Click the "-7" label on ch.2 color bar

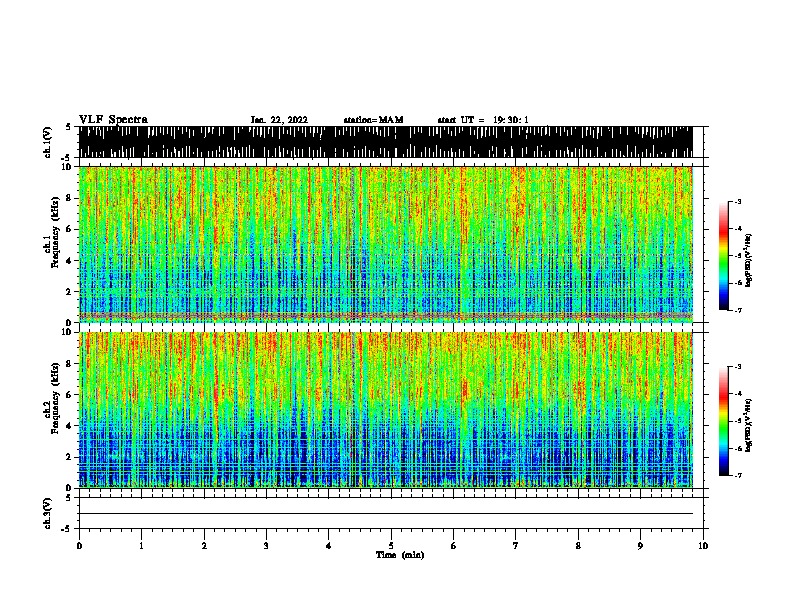(737, 475)
